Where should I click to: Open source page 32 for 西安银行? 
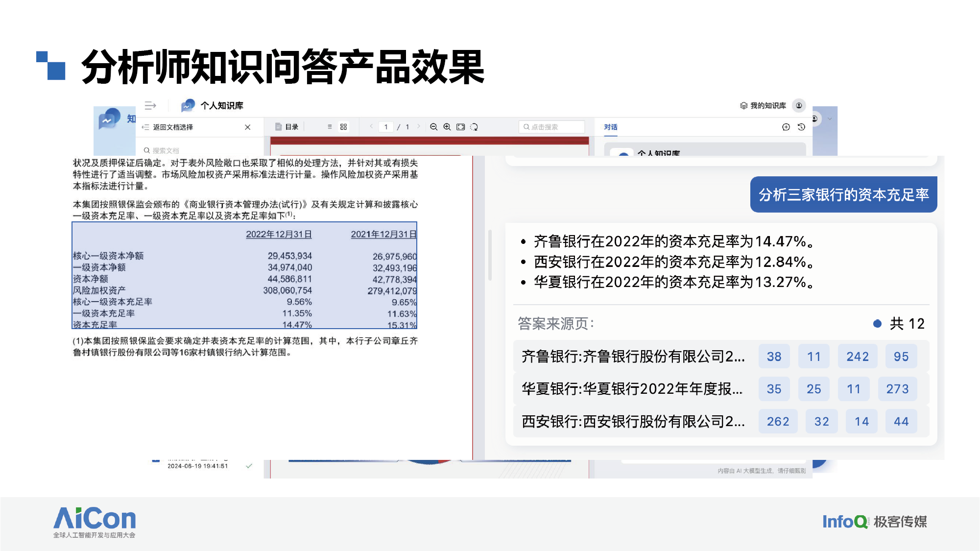(821, 421)
